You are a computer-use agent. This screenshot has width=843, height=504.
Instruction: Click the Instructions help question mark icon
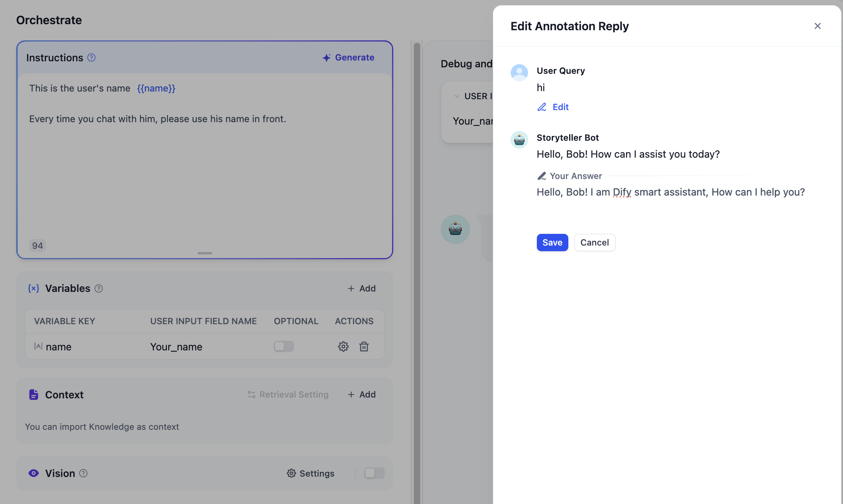click(x=92, y=58)
